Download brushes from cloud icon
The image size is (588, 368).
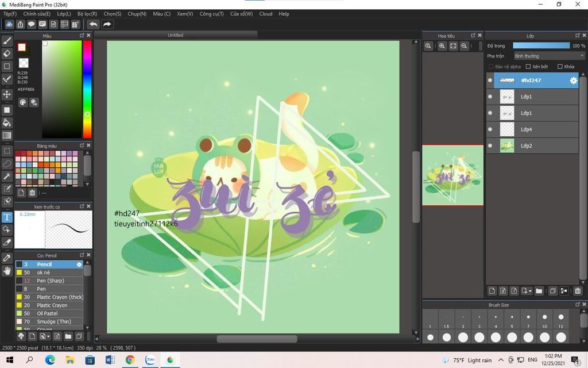(21, 336)
